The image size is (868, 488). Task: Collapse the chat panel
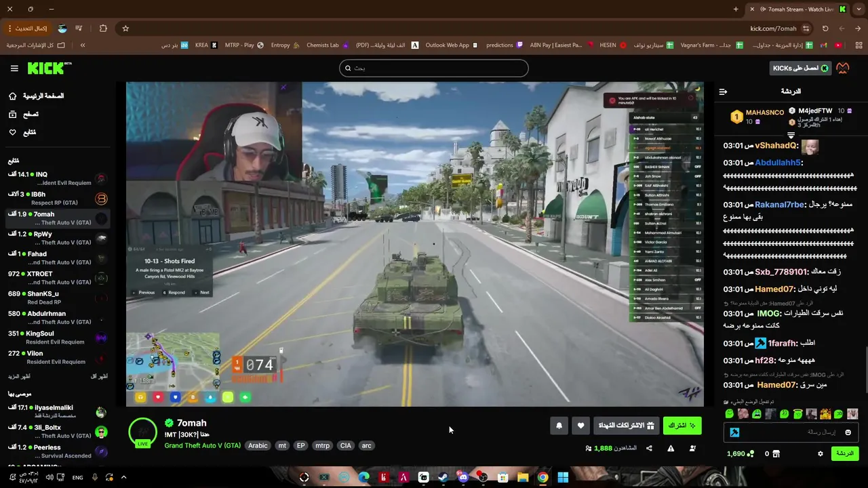click(723, 91)
